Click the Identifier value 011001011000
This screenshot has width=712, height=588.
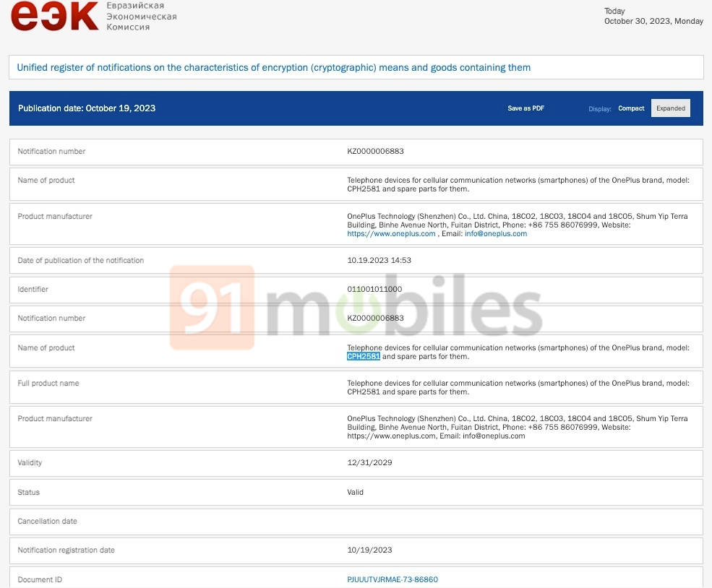(x=374, y=289)
